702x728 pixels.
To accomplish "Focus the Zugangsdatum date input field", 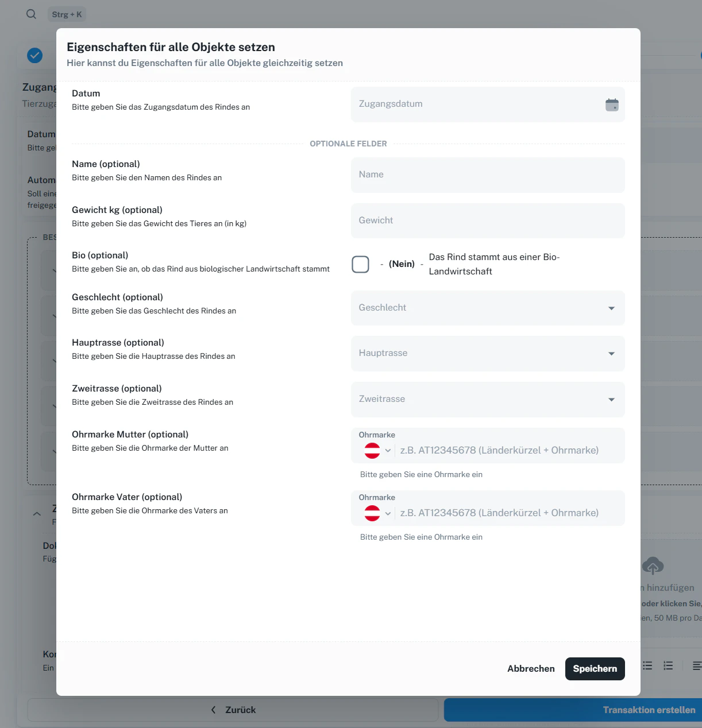I will pos(488,104).
